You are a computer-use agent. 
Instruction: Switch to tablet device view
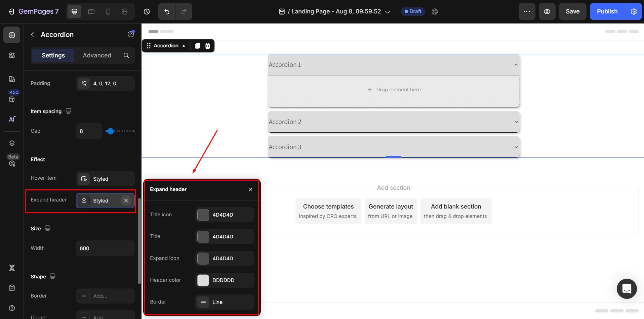(91, 11)
